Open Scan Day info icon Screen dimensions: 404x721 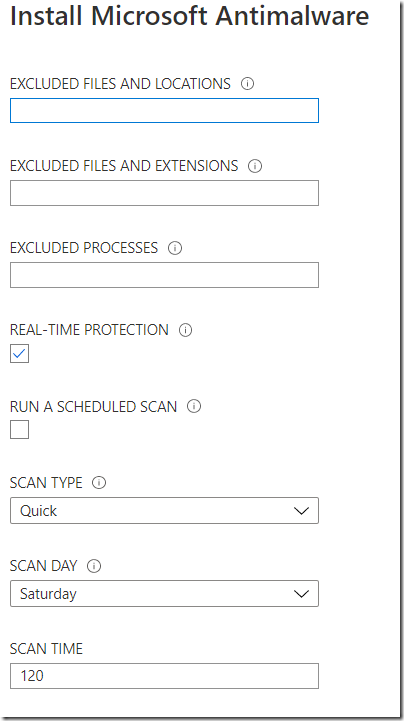pos(94,566)
